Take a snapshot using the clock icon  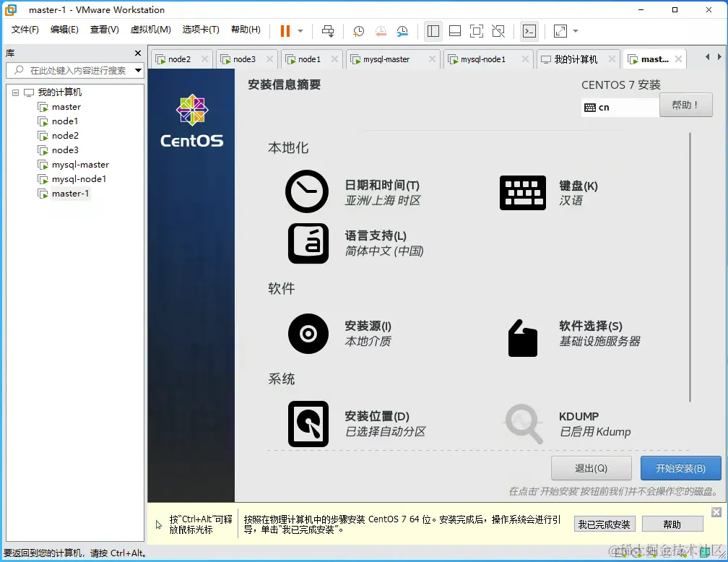pos(358,31)
